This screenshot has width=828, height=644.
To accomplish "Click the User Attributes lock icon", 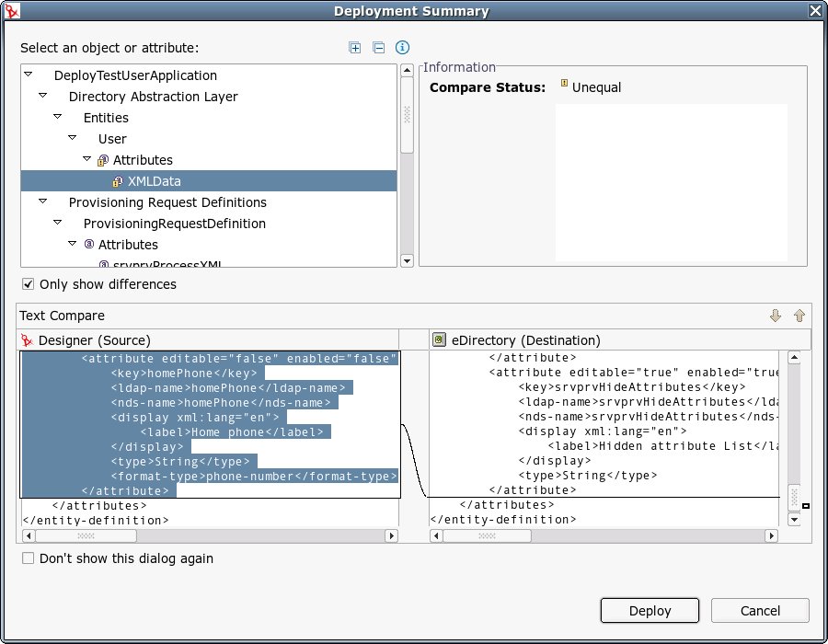I will pyautogui.click(x=102, y=160).
